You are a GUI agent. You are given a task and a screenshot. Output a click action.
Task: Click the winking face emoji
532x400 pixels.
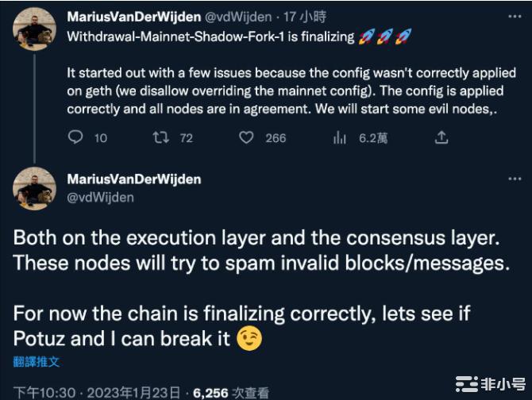pos(249,339)
